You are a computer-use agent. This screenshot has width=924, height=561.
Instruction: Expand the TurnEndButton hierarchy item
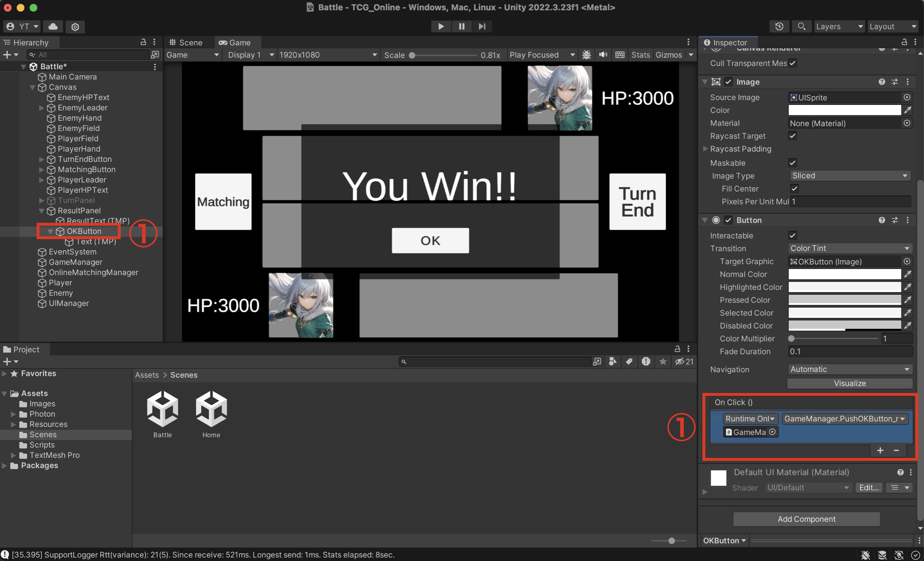click(42, 159)
